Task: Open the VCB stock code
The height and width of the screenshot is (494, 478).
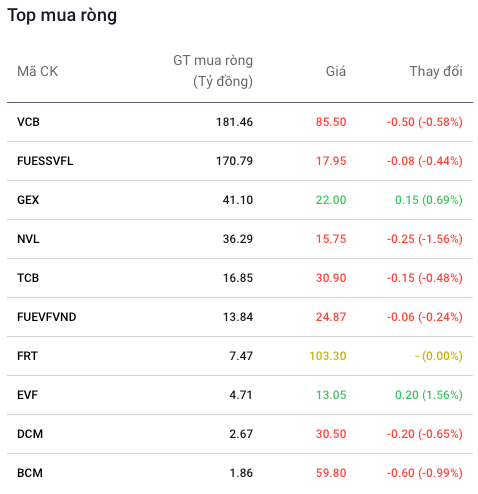Action: (28, 122)
